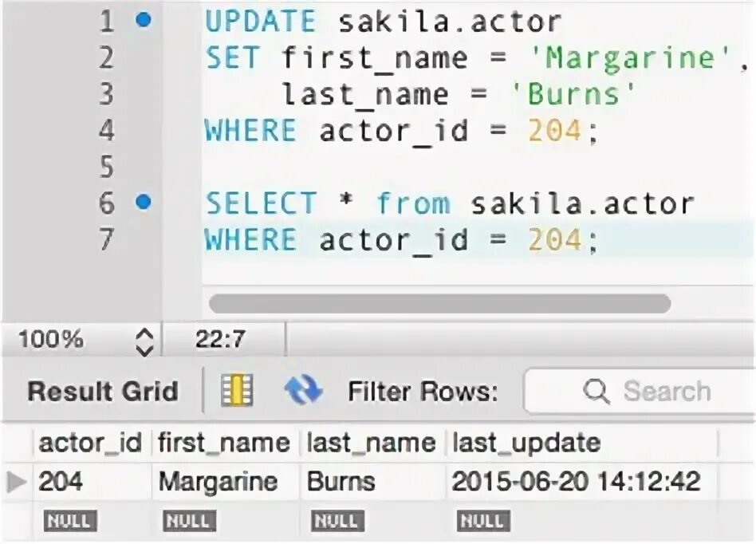756x544 pixels.
Task: Sort by the last_name column header
Action: 372,443
